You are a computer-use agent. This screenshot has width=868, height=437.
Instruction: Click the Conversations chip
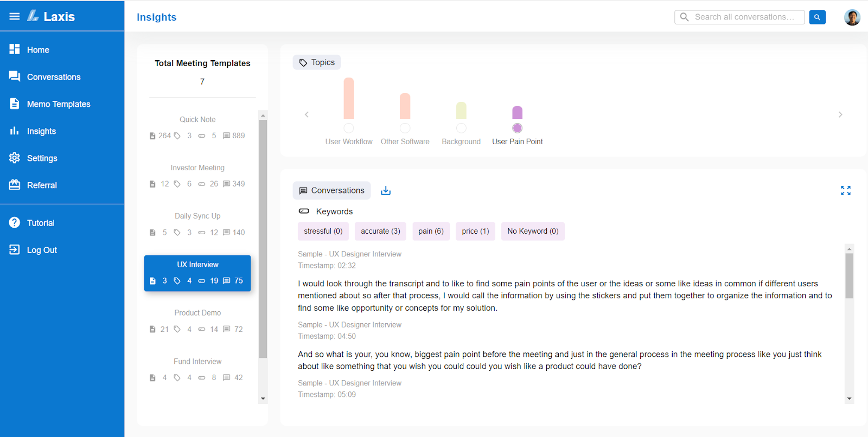point(332,190)
